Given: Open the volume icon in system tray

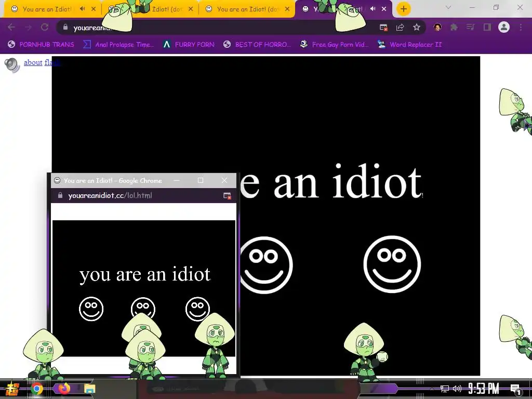Looking at the screenshot, I should pyautogui.click(x=457, y=389).
